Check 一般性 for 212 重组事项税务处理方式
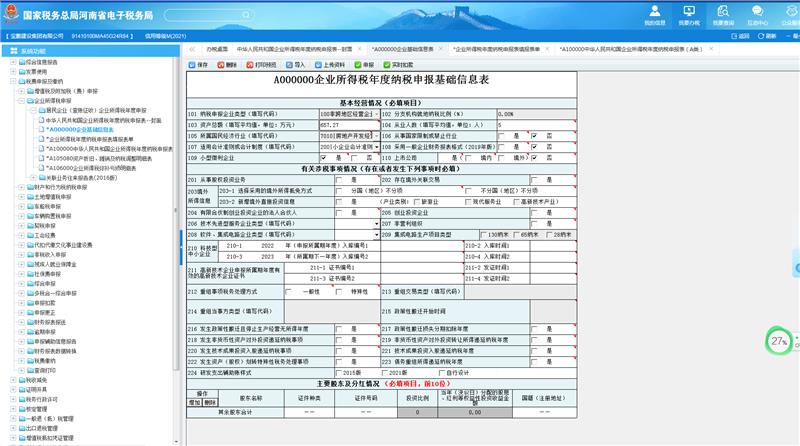This screenshot has width=800, height=446. point(289,291)
